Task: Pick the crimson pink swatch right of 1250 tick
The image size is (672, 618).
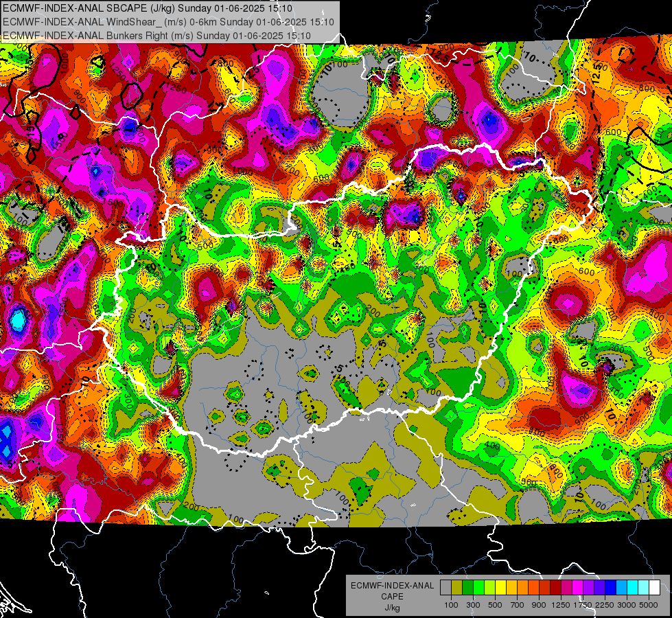Action: point(566,587)
